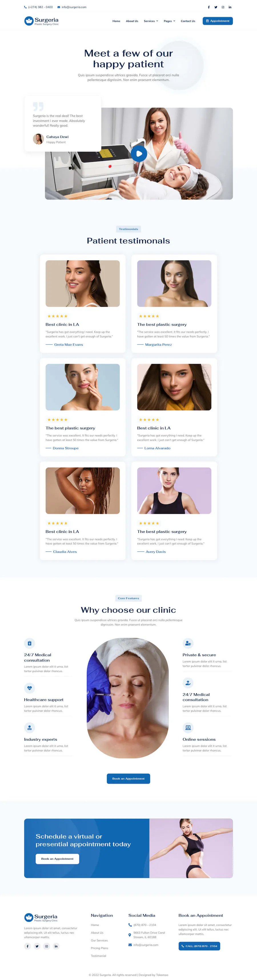Open Contact Us in the header menu

pos(188,21)
